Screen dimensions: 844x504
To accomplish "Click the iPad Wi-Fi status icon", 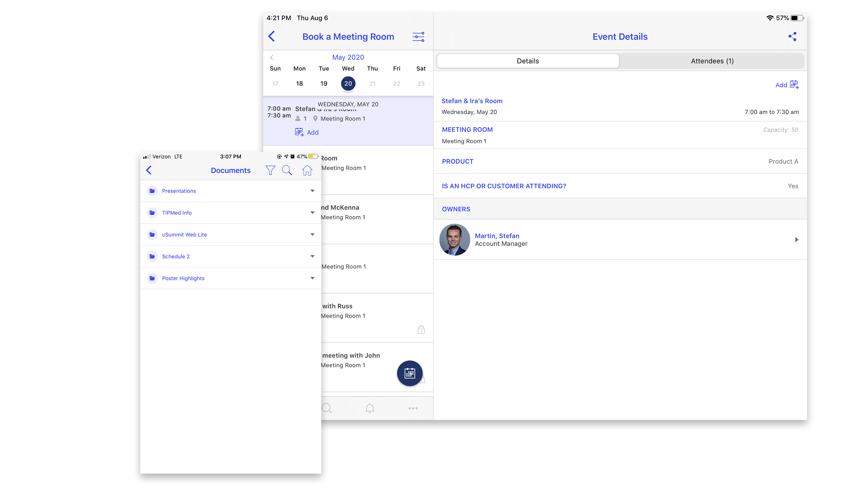I will [770, 18].
